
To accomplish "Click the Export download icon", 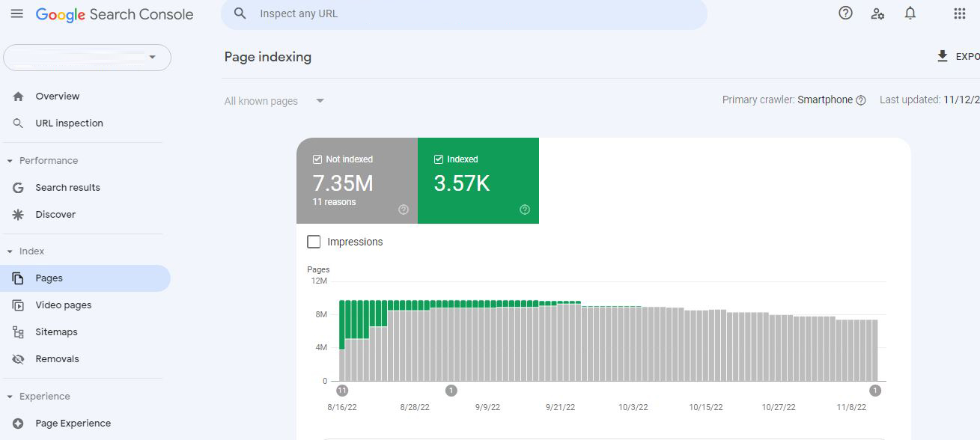I will click(943, 56).
